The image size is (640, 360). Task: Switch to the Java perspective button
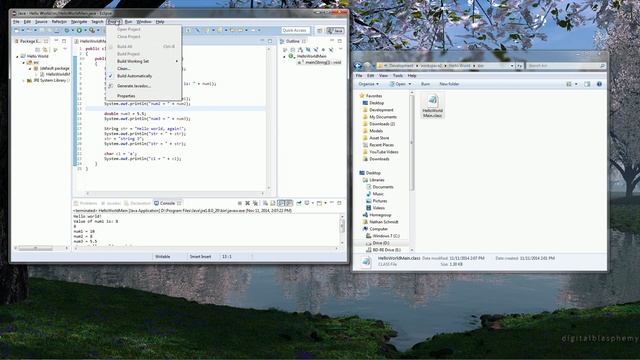click(x=335, y=31)
